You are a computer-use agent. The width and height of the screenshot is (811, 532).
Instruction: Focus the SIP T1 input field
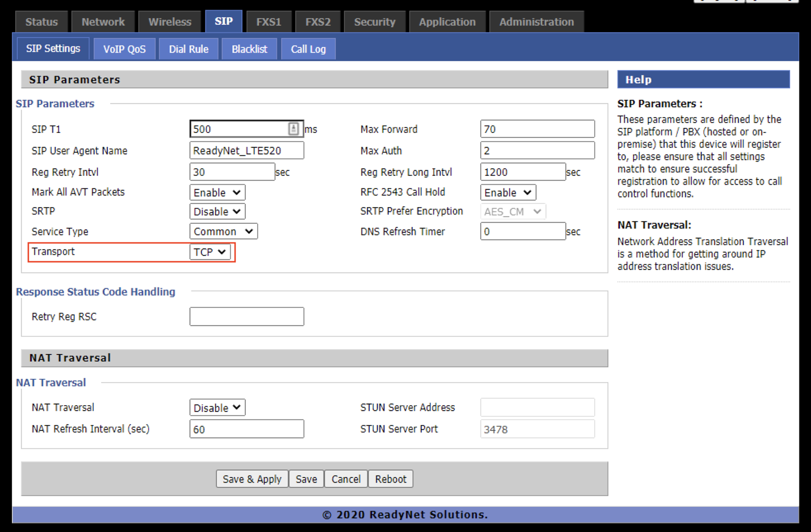(246, 129)
